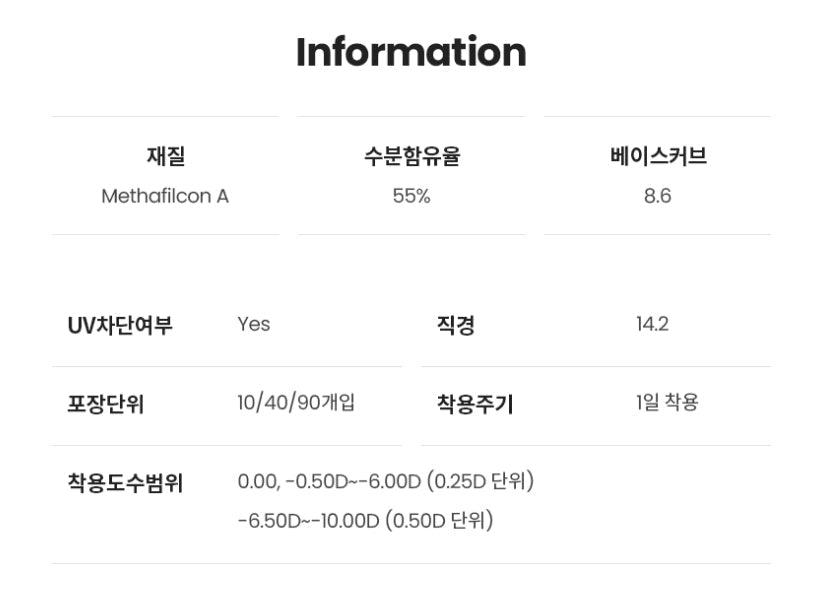Click the Methafilcon A material value
The height and width of the screenshot is (589, 823).
click(165, 196)
